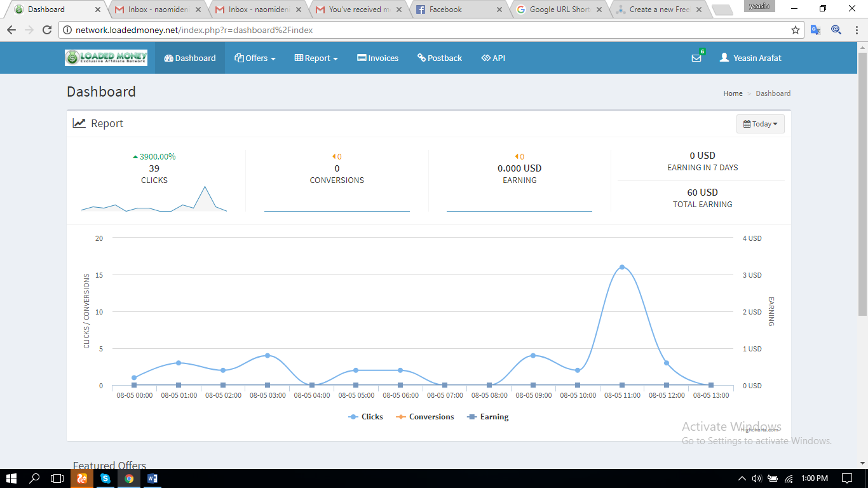Screen dimensions: 868x488
Task: Click the Loaded Money logo
Action: click(x=106, y=58)
